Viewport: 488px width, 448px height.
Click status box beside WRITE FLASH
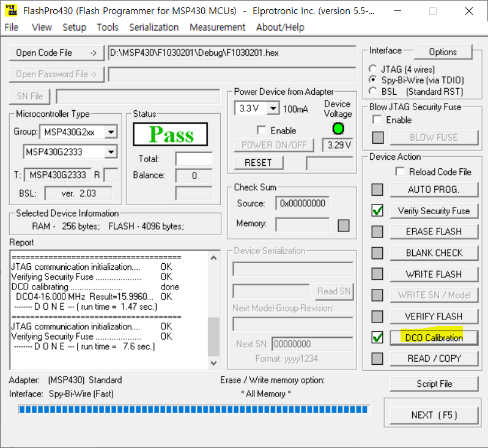tap(377, 274)
